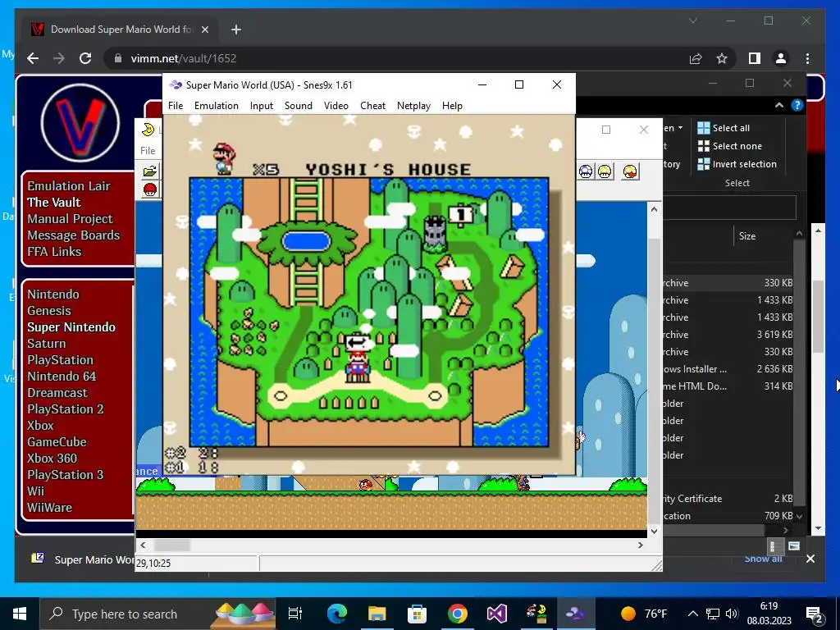This screenshot has width=840, height=630.
Task: Open The Vault link
Action: pos(54,202)
